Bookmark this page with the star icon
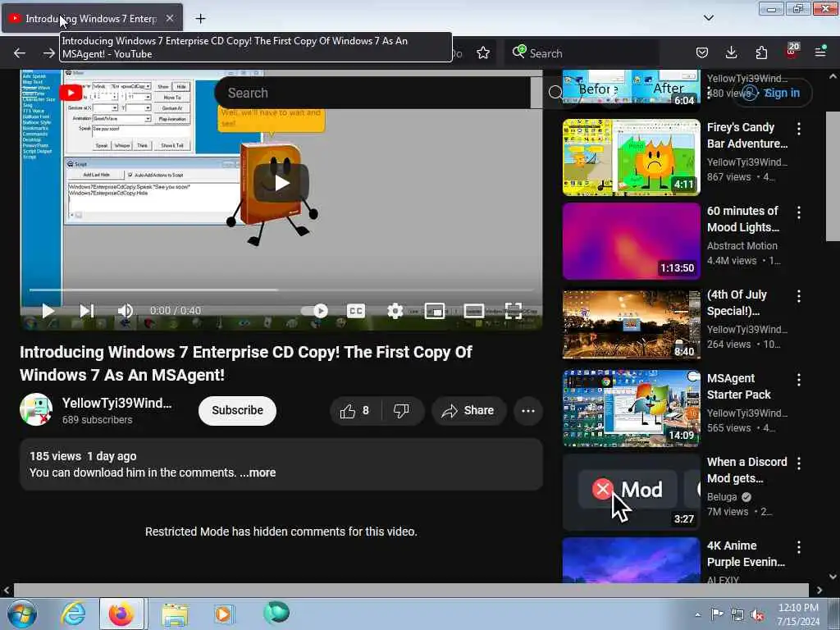 [483, 52]
